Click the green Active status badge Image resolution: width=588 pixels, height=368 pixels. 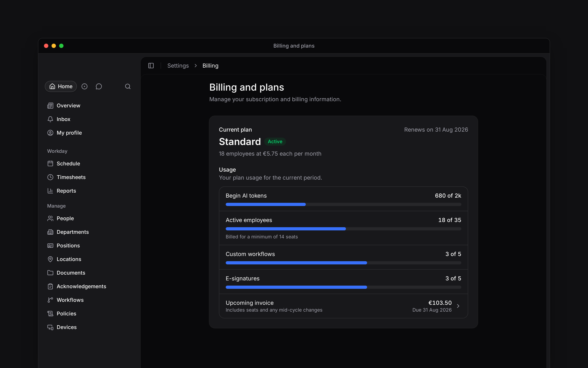(275, 142)
